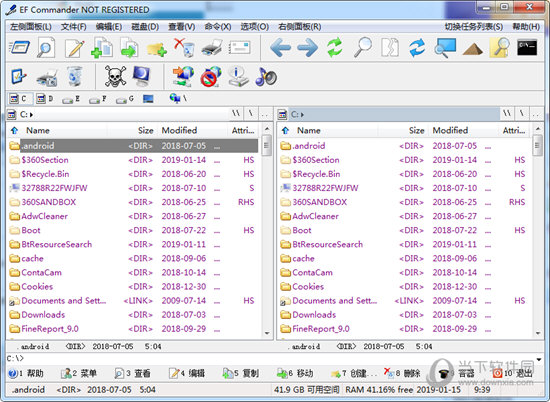The height and width of the screenshot is (402, 550).
Task: Click the music note speaker icon
Action: tap(266, 76)
